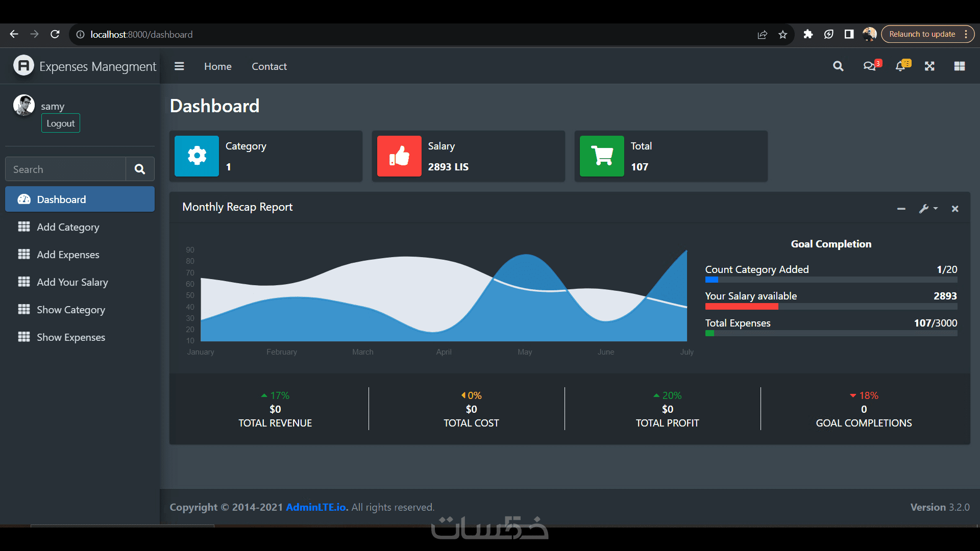Open Add Expenses sidebar item

pos(68,255)
